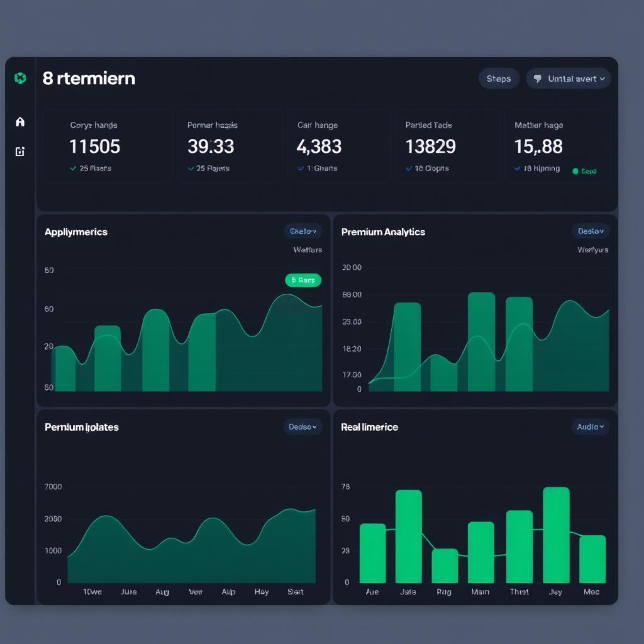Click the Med axis label
Viewport: 644px width, 644px height.
pos(591,592)
